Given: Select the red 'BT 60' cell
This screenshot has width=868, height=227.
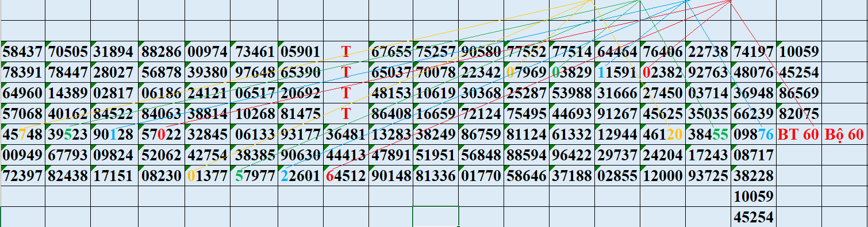Looking at the screenshot, I should [x=799, y=134].
